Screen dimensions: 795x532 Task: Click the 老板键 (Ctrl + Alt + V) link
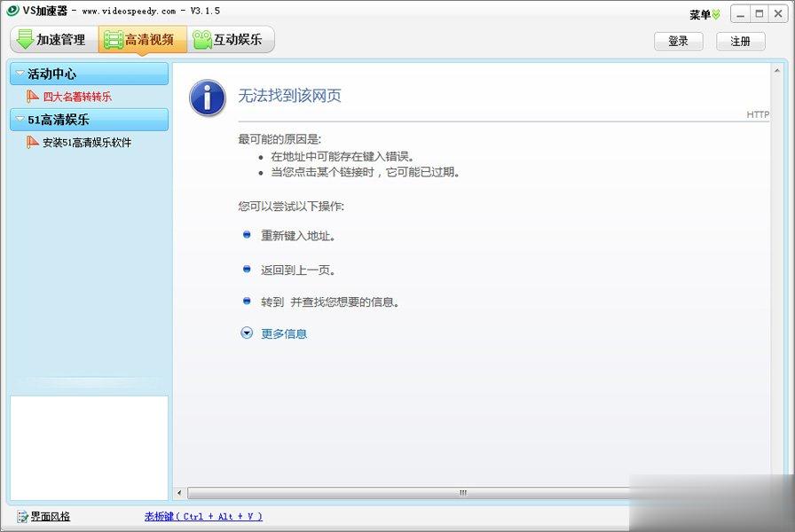pyautogui.click(x=203, y=516)
